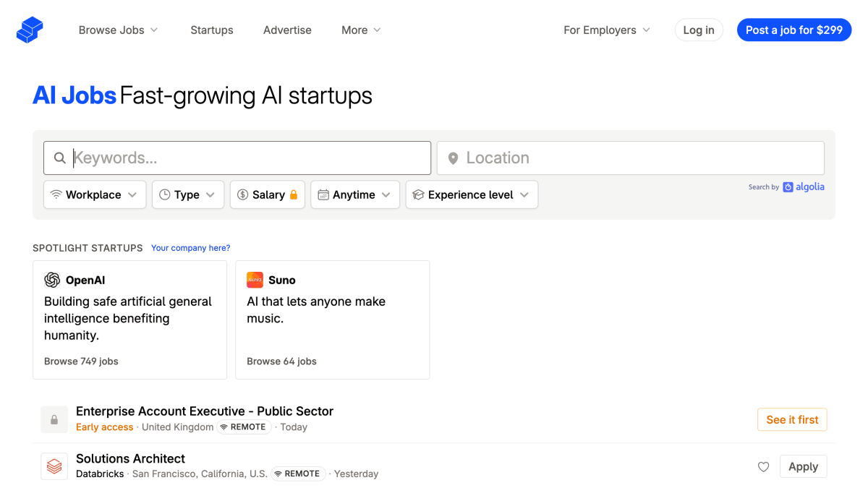868x488 pixels.
Task: Click the SPOTLIGHT STARTUPS label
Action: click(88, 248)
